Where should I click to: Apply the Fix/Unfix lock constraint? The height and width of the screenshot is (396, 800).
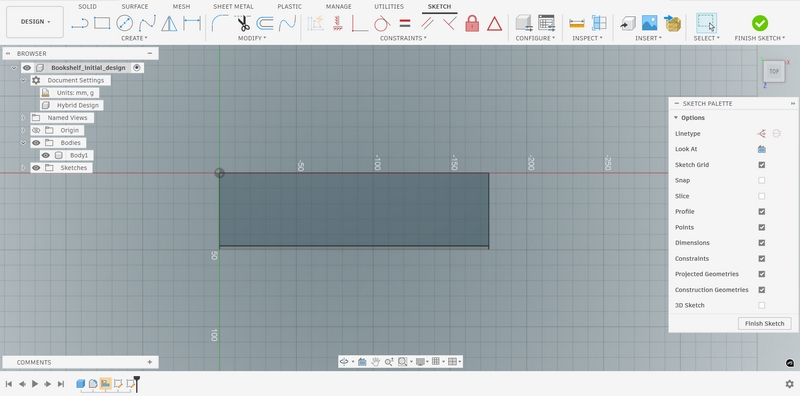tap(472, 23)
